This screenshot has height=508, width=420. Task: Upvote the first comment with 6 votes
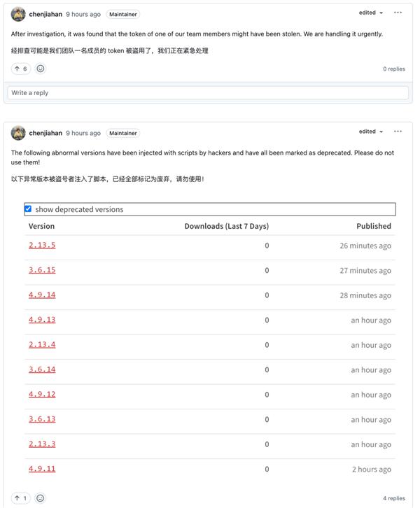pyautogui.click(x=20, y=69)
